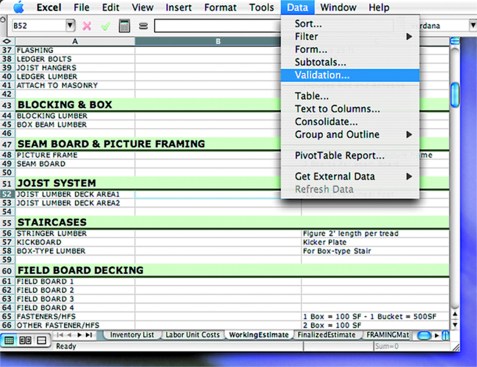Select Validation... menu item
Screen dimensions: 477x367
tap(350, 75)
